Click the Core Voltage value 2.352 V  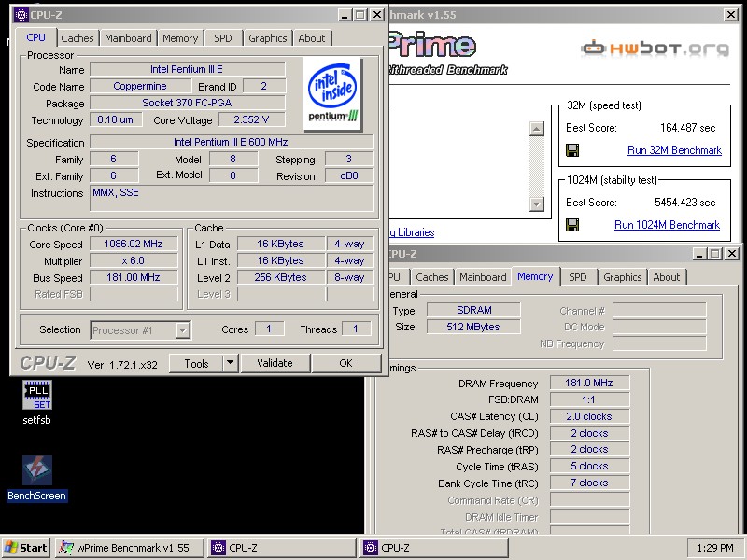(x=251, y=119)
